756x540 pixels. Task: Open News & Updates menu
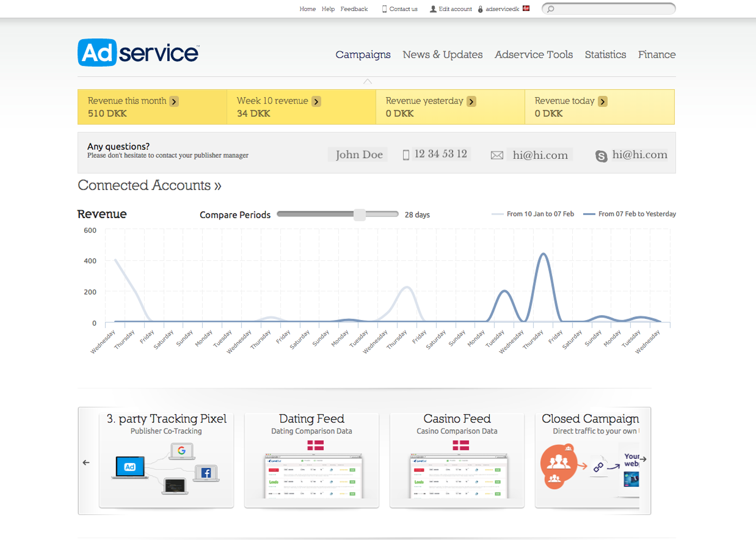click(442, 54)
